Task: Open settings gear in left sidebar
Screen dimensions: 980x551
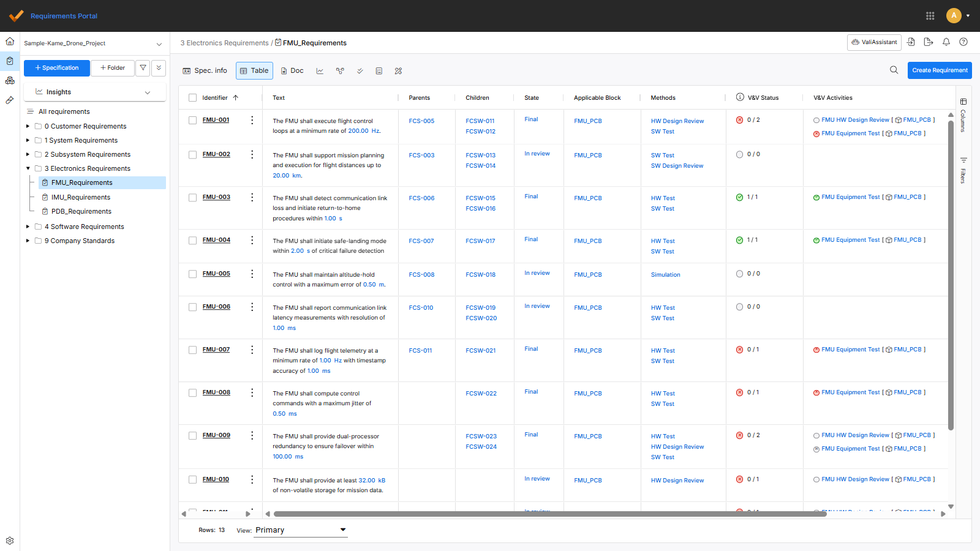Action: (x=10, y=541)
